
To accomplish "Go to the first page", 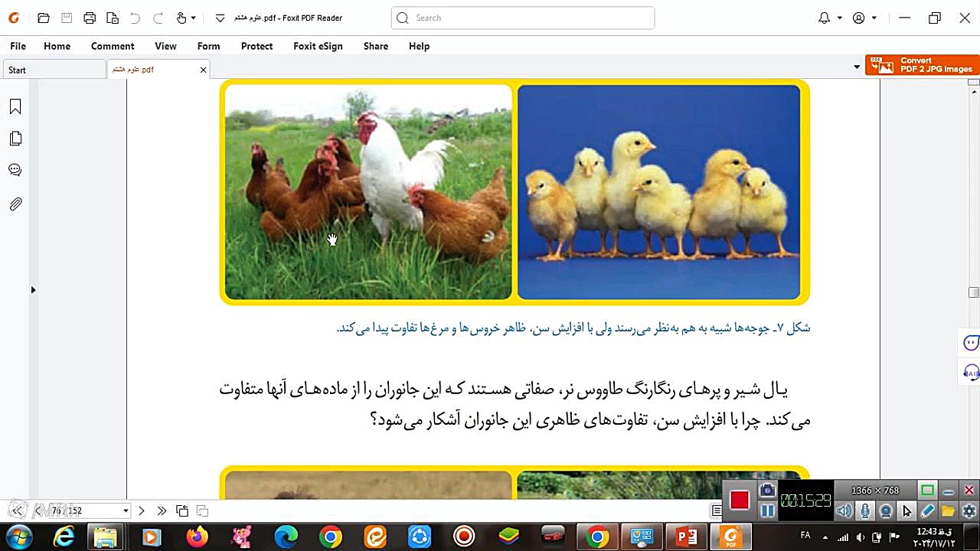I will [17, 510].
